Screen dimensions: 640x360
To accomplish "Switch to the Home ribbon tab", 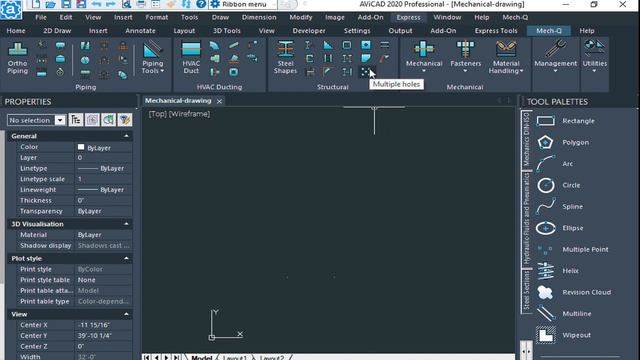I will coord(16,31).
